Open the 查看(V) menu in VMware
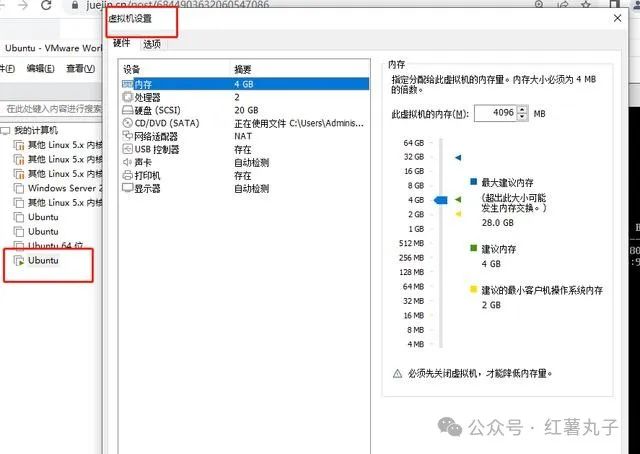This screenshot has width=640, height=454. click(81, 68)
